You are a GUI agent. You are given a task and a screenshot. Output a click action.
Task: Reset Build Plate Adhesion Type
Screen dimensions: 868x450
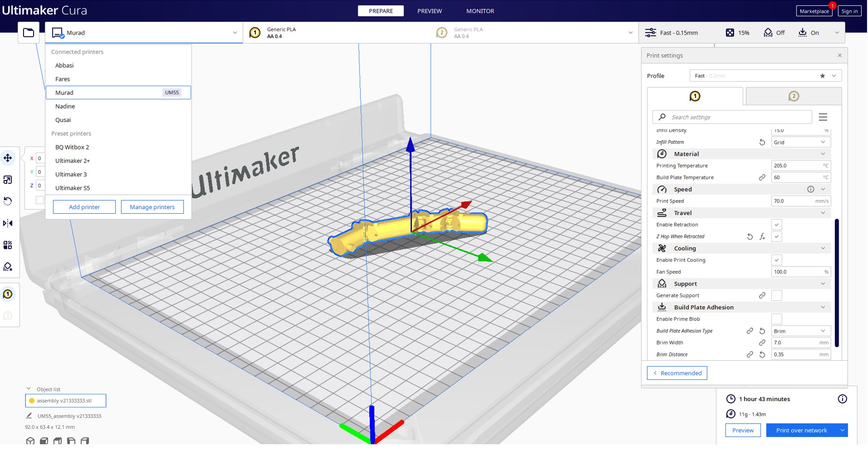pyautogui.click(x=762, y=331)
